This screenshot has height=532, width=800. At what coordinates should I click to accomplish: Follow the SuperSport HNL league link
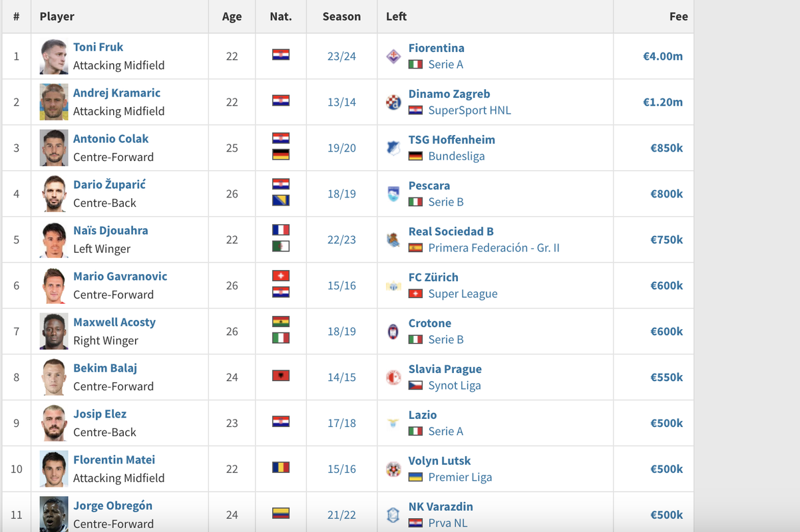tap(469, 110)
